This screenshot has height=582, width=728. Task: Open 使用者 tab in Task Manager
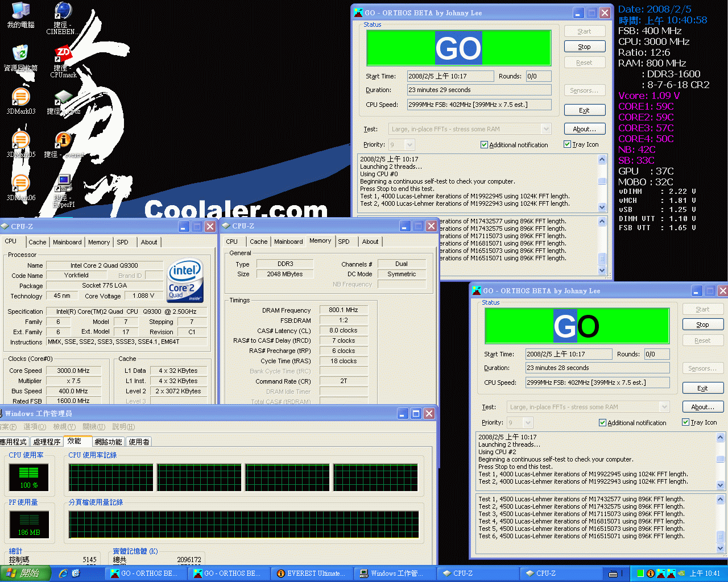click(x=139, y=442)
